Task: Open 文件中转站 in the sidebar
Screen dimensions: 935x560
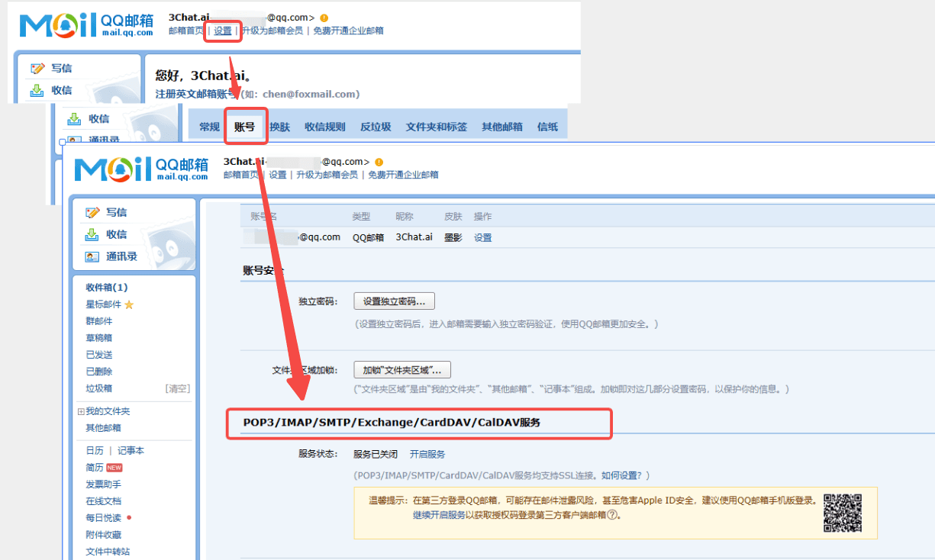Action: (108, 552)
